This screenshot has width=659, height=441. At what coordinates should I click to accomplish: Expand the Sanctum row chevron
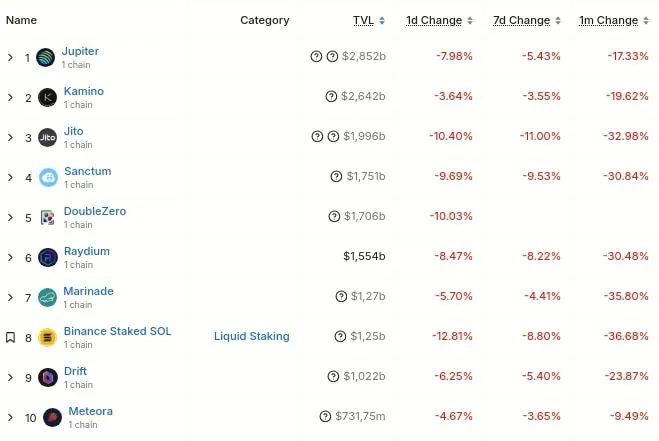(x=10, y=177)
